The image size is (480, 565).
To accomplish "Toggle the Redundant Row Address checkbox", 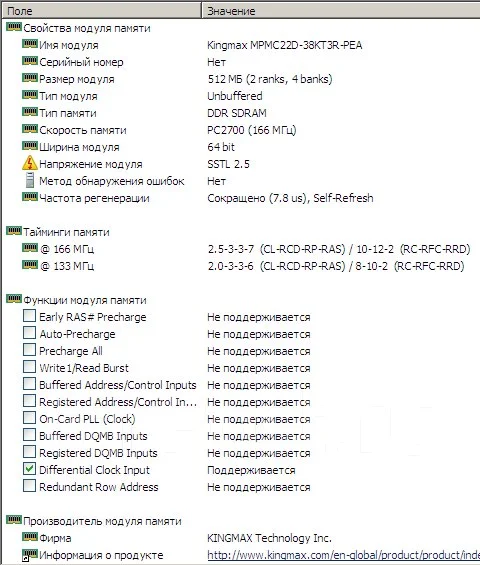I will click(29, 486).
